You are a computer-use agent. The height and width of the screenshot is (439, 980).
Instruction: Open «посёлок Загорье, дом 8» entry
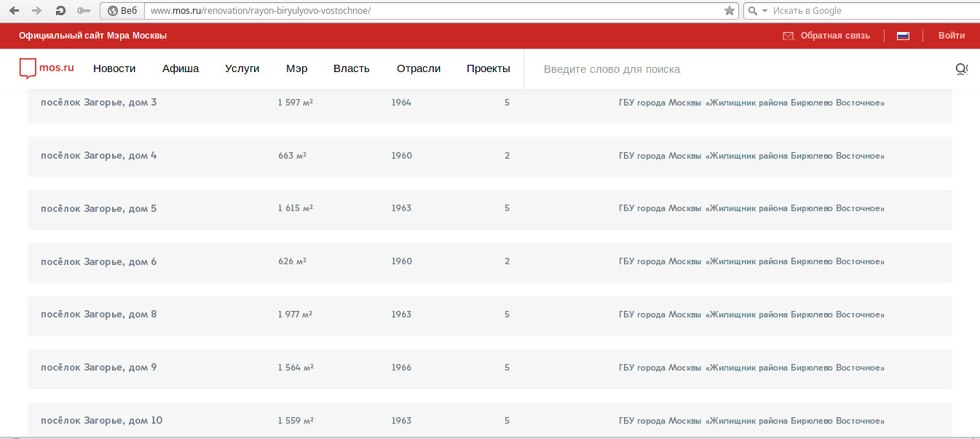99,315
